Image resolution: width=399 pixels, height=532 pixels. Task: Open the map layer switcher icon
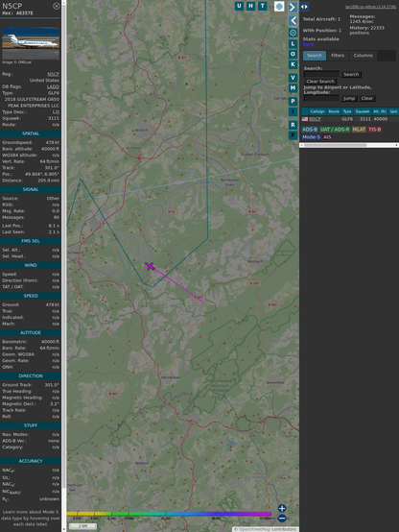click(279, 7)
